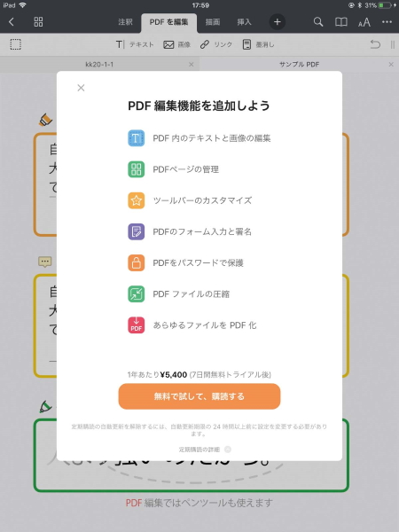Open the search magnifier icon

(318, 22)
